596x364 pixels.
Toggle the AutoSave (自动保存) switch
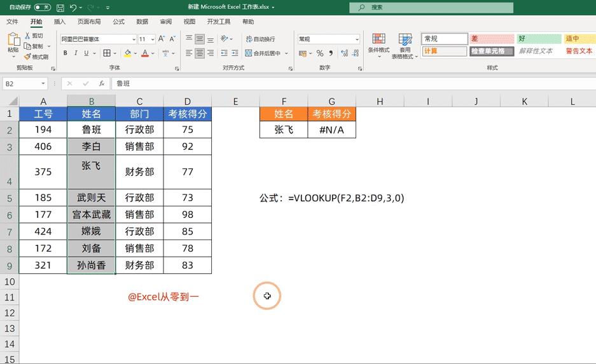pyautogui.click(x=42, y=7)
